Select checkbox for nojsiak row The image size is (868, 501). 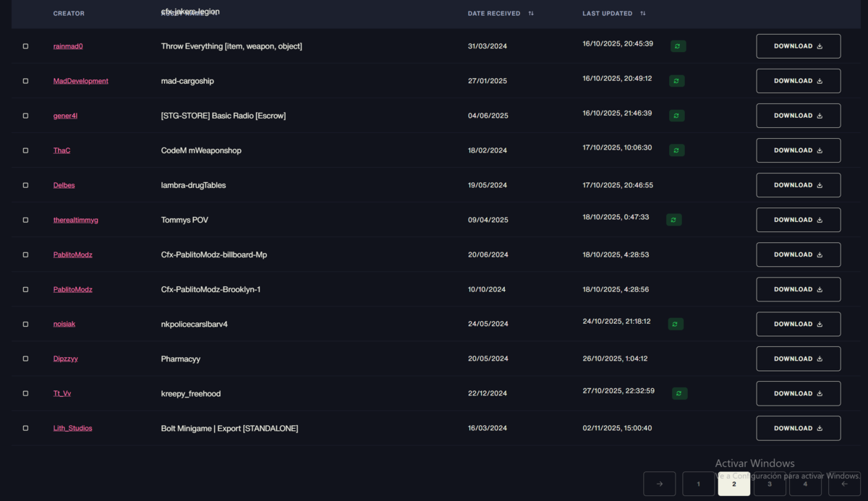[x=25, y=324]
